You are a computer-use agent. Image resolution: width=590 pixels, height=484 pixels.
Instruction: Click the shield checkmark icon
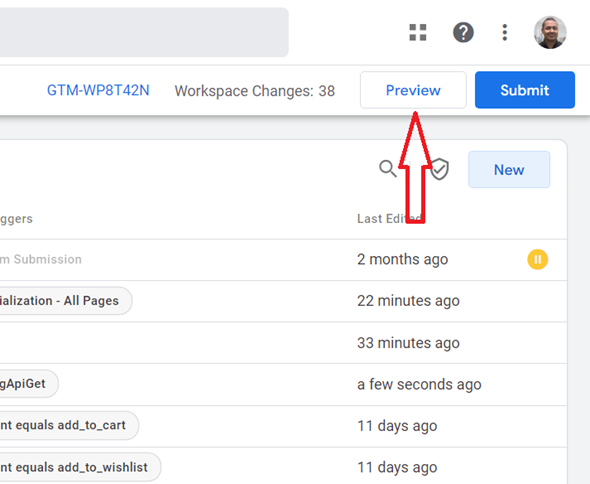coord(439,169)
